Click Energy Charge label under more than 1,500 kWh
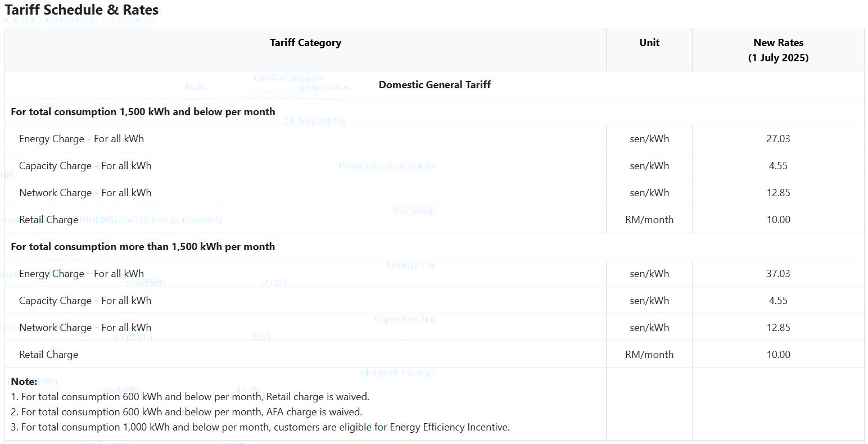This screenshot has width=868, height=444. pos(82,274)
